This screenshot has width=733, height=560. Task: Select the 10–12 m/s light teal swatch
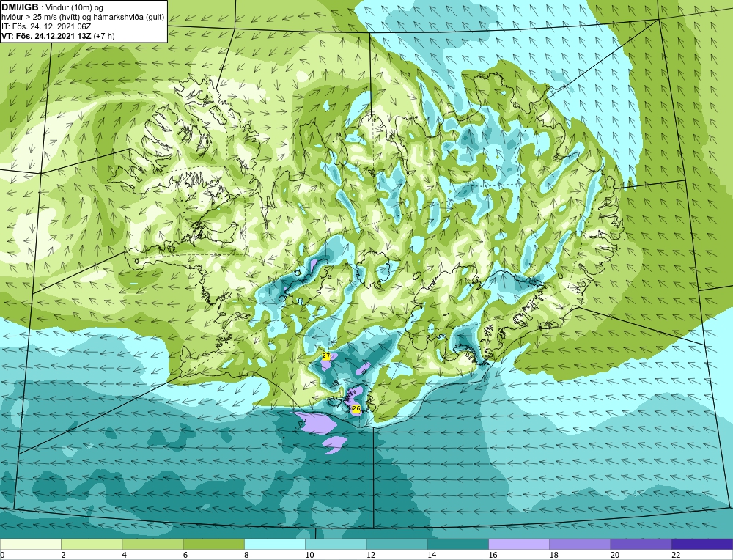tap(336, 544)
